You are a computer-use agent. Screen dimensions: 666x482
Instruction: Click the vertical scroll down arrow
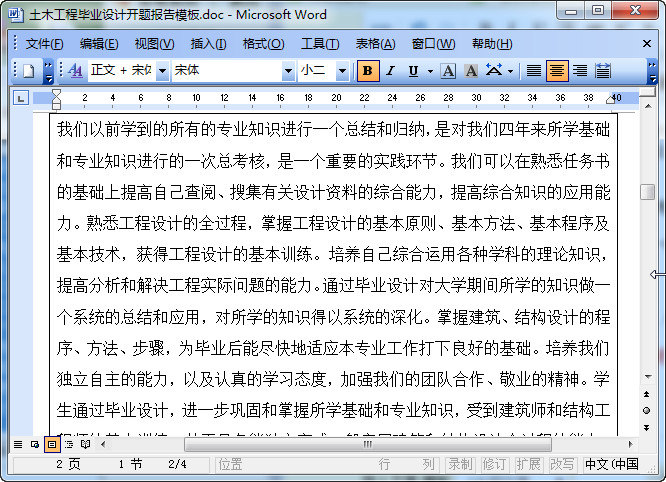pos(648,377)
